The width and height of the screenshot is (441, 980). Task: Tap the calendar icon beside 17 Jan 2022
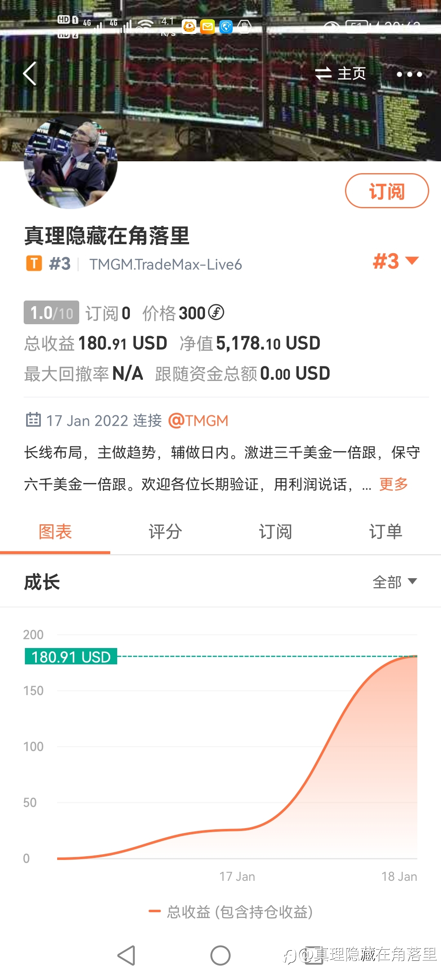pos(33,420)
